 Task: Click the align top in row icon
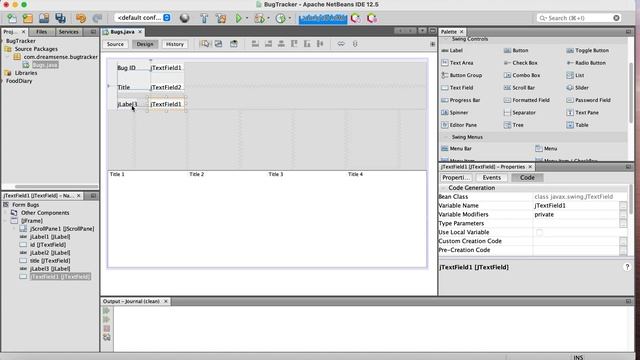tap(294, 44)
